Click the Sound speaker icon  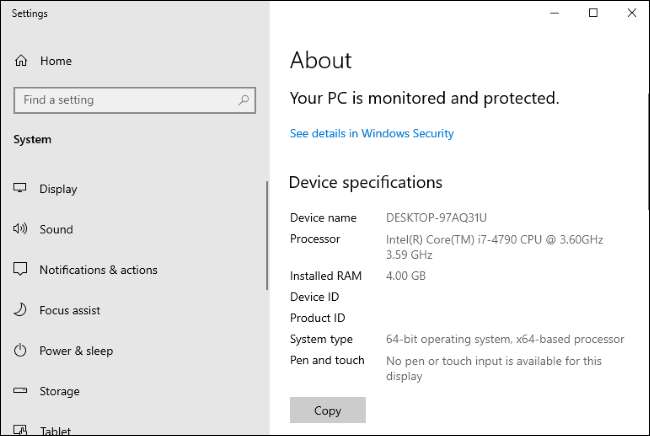20,229
